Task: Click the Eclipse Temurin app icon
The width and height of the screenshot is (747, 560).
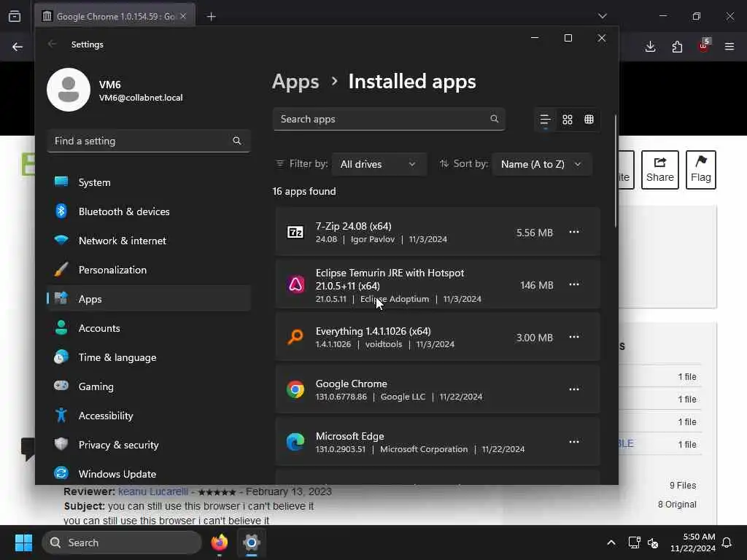Action: (x=295, y=285)
